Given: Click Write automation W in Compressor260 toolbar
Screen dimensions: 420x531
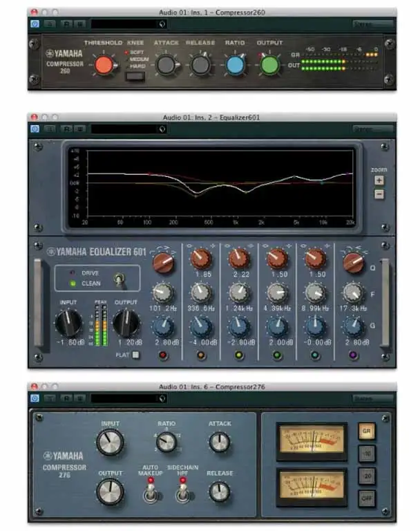Looking at the screenshot, I should [x=80, y=24].
